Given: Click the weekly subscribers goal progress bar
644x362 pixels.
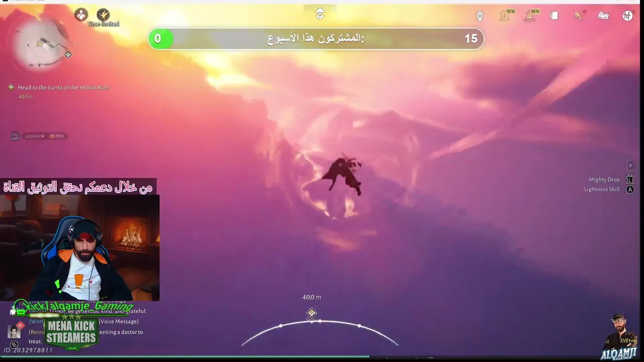Looking at the screenshot, I should 316,39.
